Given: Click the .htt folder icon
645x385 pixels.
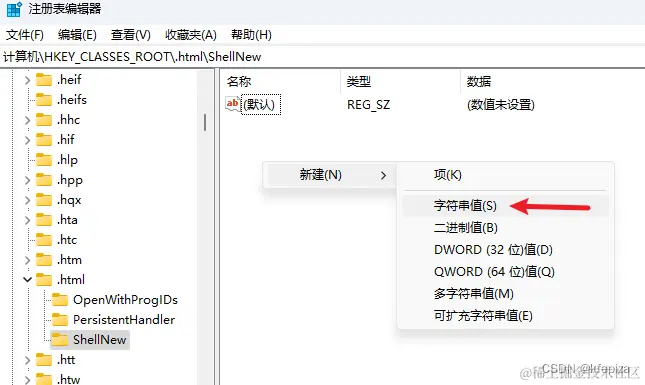Looking at the screenshot, I should coord(44,360).
